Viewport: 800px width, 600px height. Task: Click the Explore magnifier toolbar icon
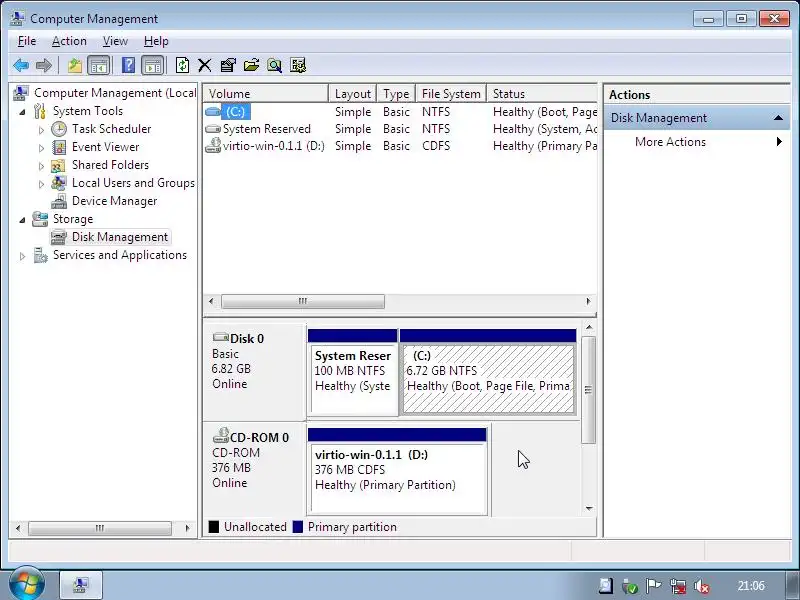tap(274, 65)
